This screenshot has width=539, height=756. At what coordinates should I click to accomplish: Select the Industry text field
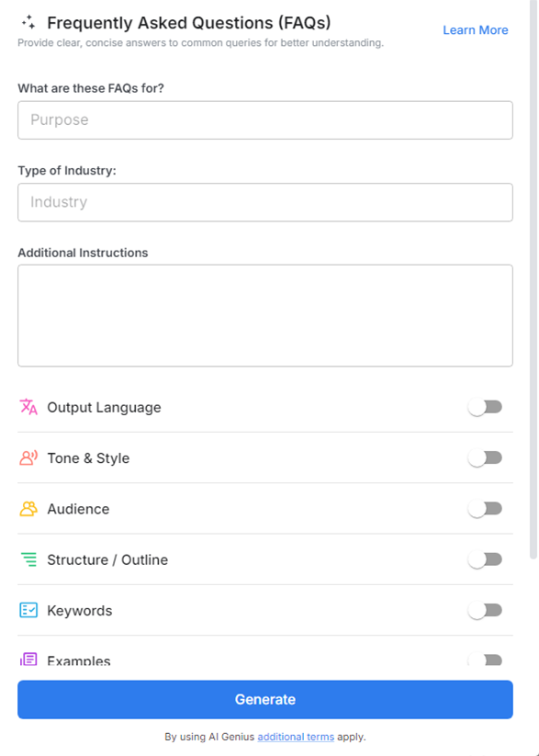point(264,202)
